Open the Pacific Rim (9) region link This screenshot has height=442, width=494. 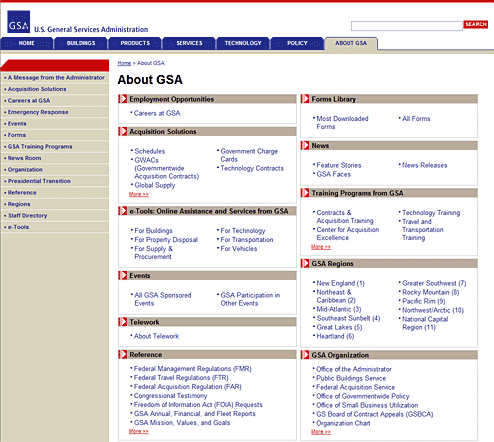pos(424,301)
